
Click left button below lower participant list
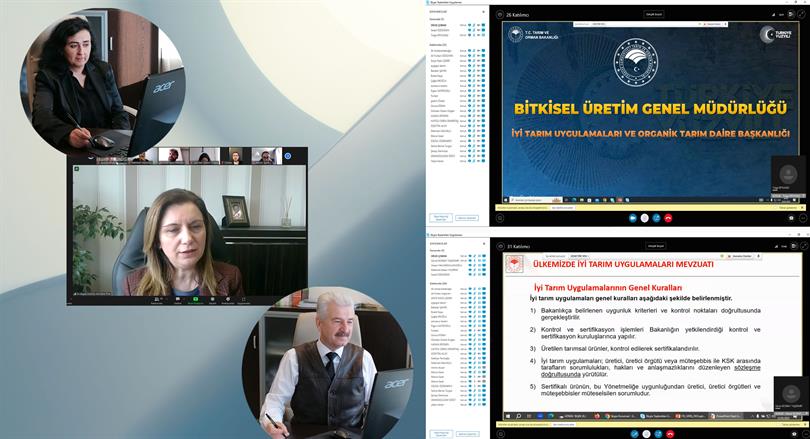point(441,434)
